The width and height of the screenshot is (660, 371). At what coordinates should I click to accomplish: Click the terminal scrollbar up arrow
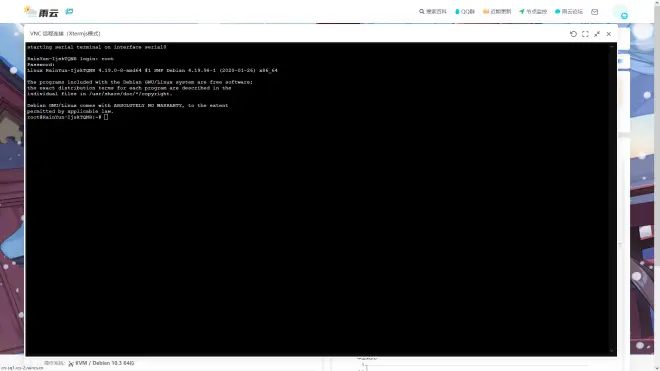[x=612, y=46]
